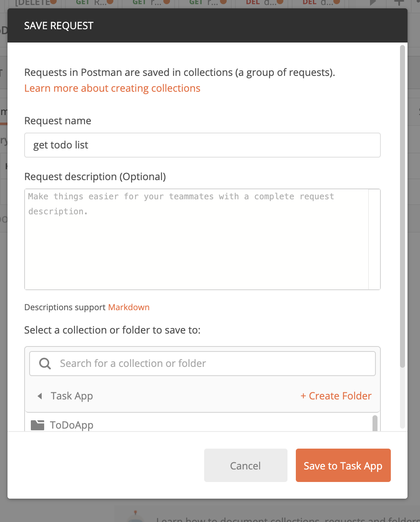Image resolution: width=420 pixels, height=522 pixels.
Task: Collapse back from Task App with the left chevron
Action: click(40, 396)
